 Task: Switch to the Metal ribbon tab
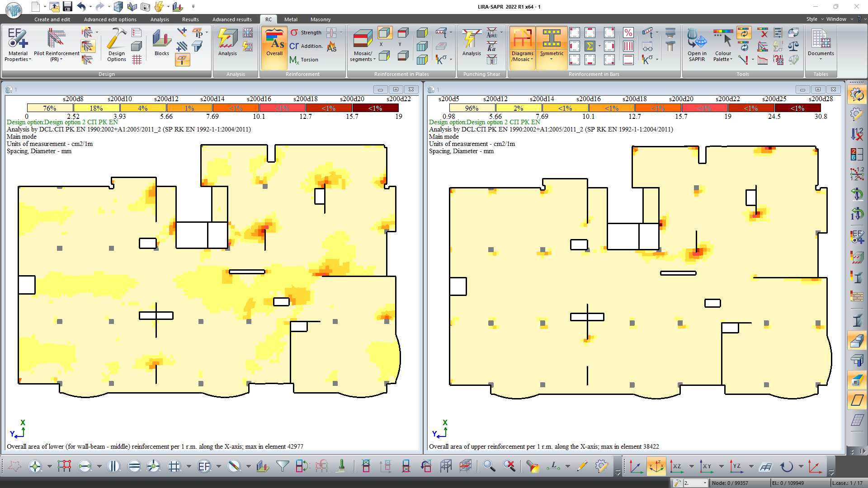291,19
